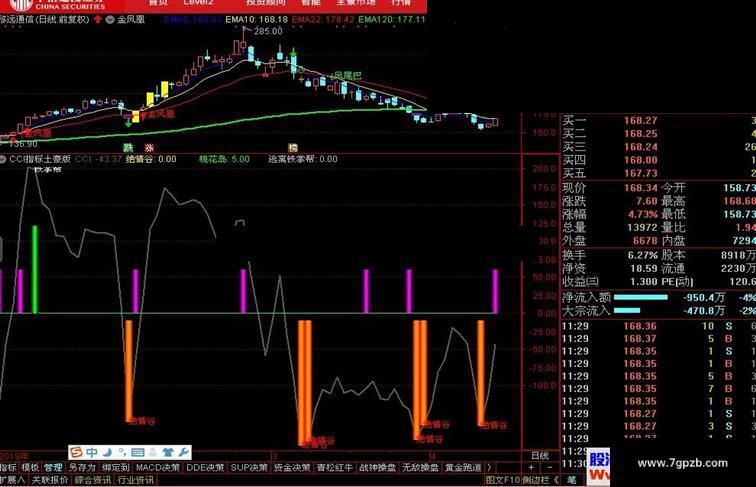Click the 绑定到 button
The height and width of the screenshot is (487, 756).
[x=116, y=467]
